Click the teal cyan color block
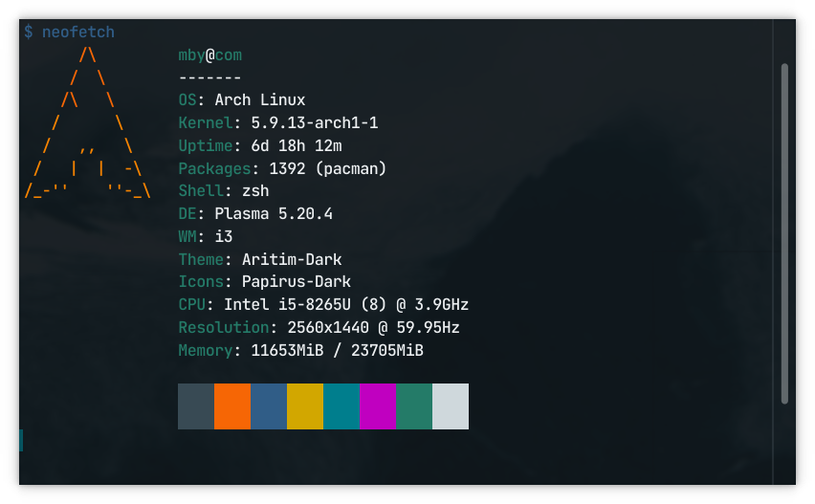Image resolution: width=815 pixels, height=504 pixels. (341, 406)
